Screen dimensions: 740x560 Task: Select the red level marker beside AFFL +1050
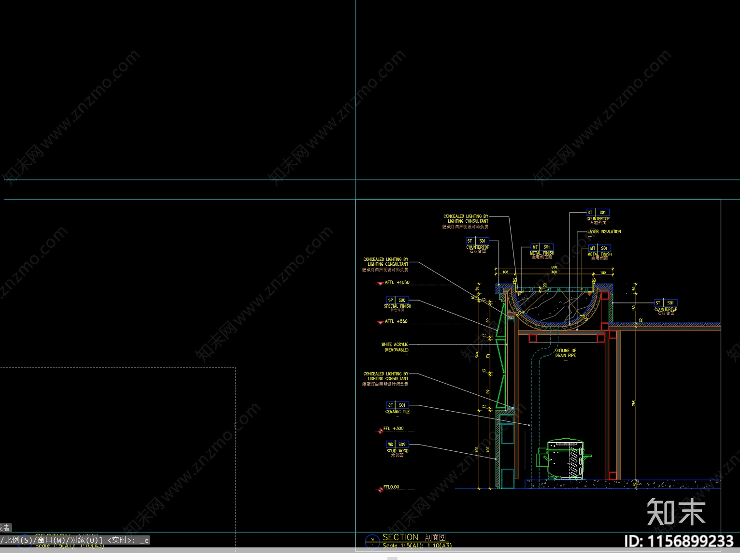pyautogui.click(x=380, y=284)
